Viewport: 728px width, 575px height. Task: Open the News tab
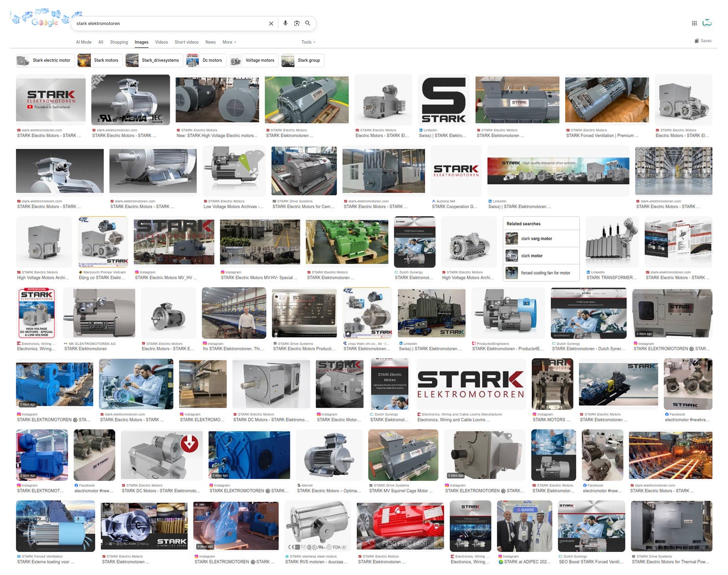pos(210,42)
